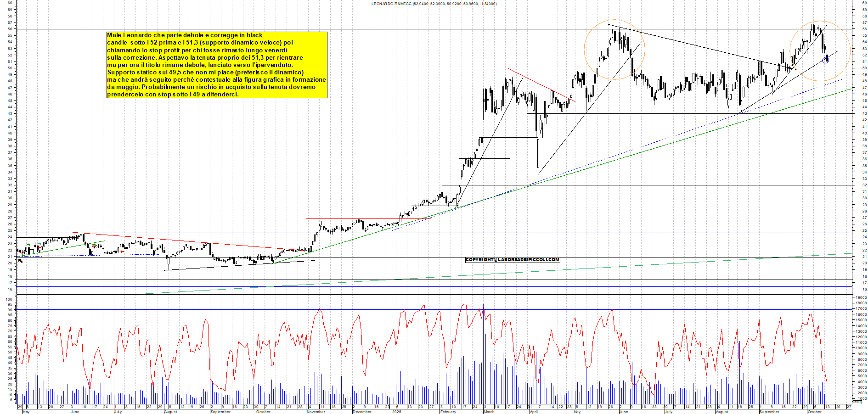Click the April label on the time axis
Image resolution: width=868 pixels, height=414 pixels.
[x=534, y=412]
